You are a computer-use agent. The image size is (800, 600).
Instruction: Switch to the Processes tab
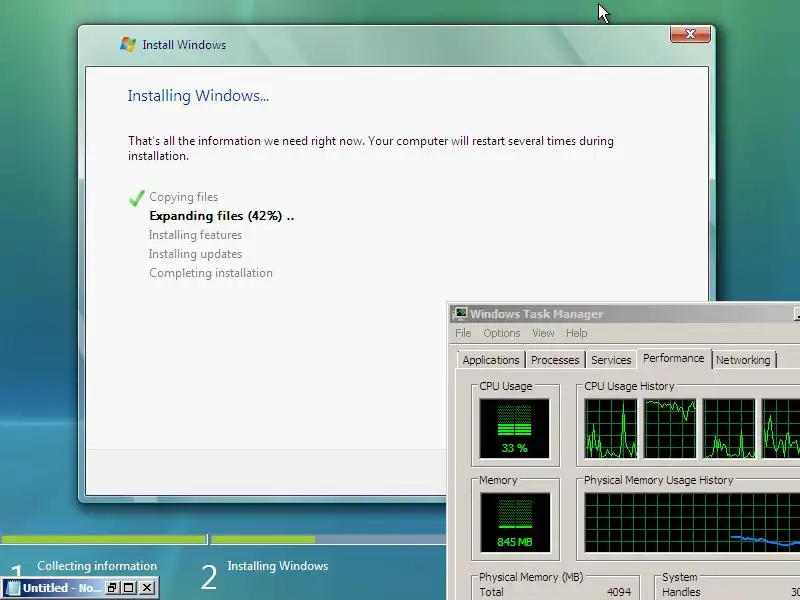(x=555, y=360)
